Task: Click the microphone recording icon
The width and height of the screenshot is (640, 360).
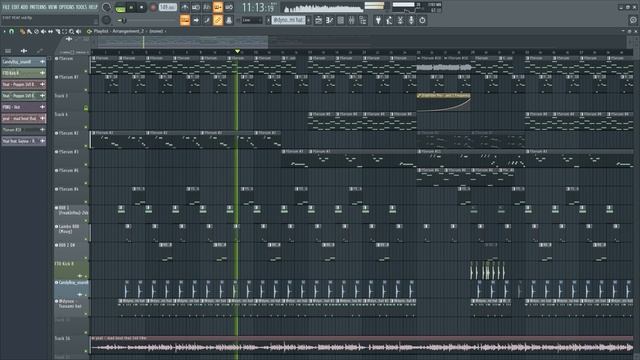Action: (411, 20)
